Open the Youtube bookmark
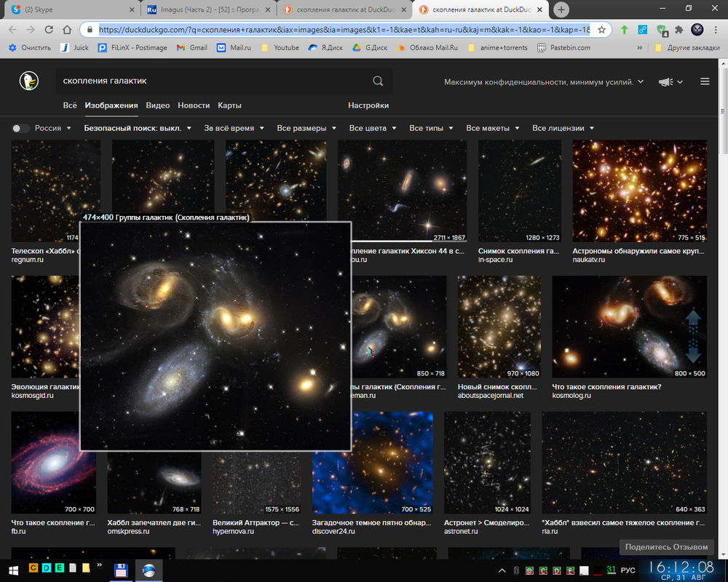 [x=280, y=48]
